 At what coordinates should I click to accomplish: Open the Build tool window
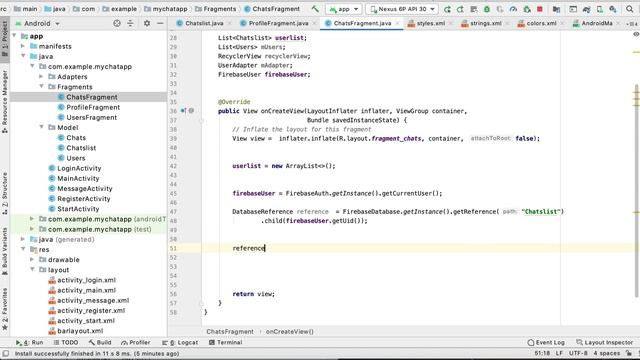100,342
